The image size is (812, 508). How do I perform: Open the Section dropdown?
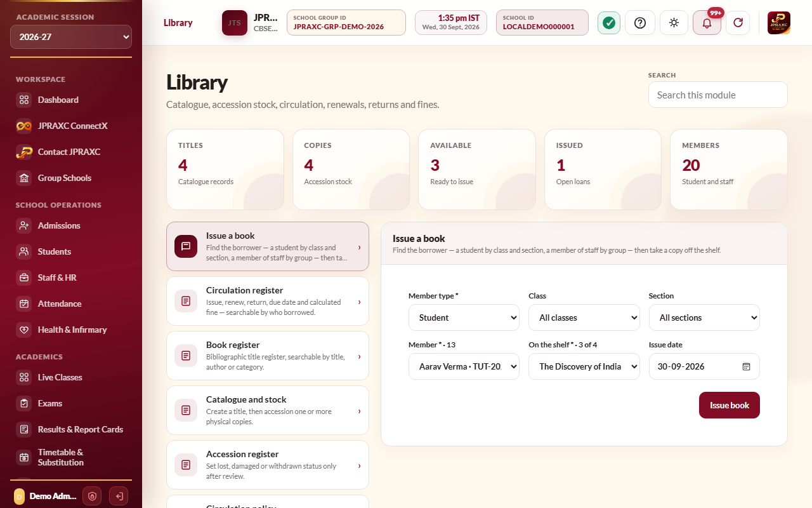[704, 317]
